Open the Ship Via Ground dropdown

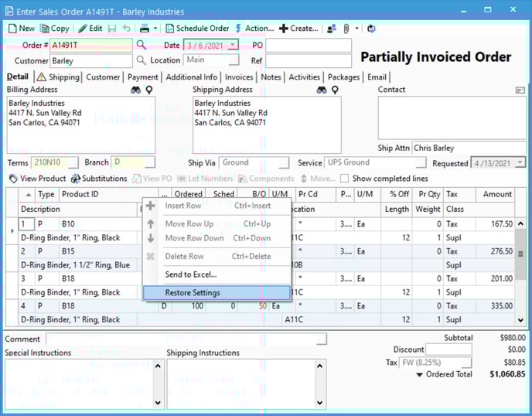tap(284, 163)
